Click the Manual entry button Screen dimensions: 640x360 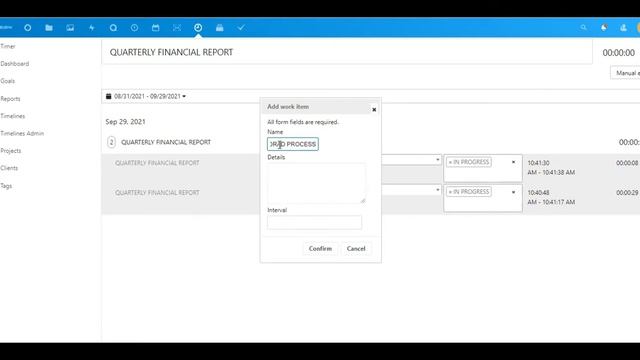tap(625, 73)
